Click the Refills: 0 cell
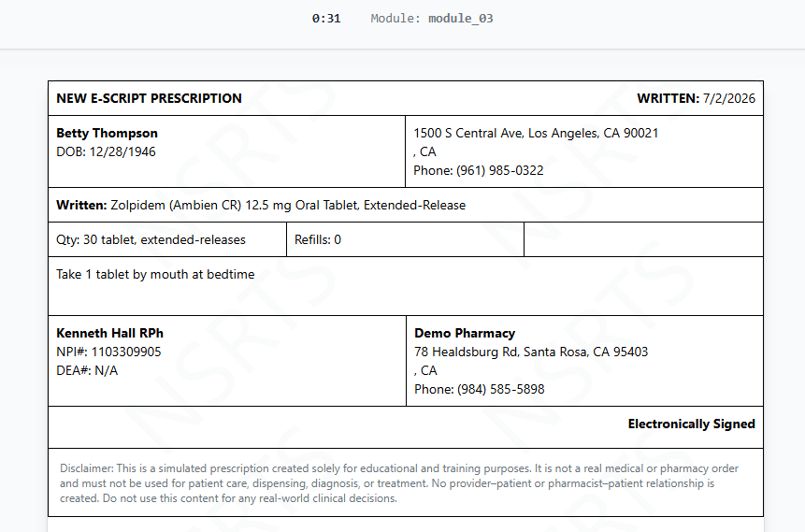The width and height of the screenshot is (805, 532). pos(405,239)
